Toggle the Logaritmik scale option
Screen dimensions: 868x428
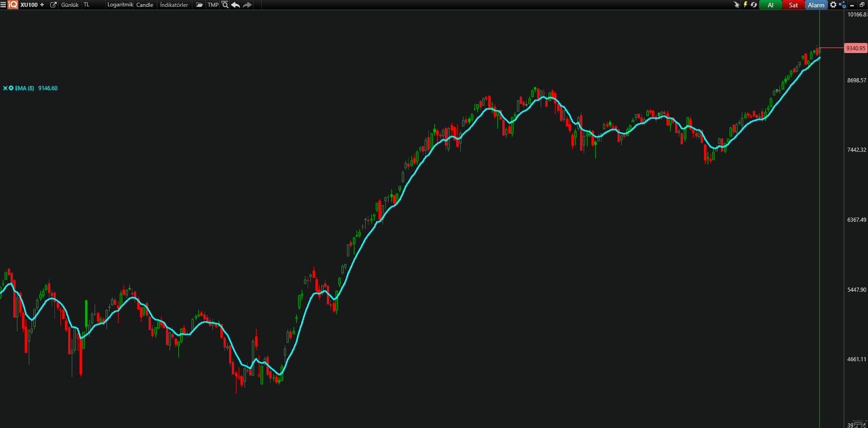(120, 5)
